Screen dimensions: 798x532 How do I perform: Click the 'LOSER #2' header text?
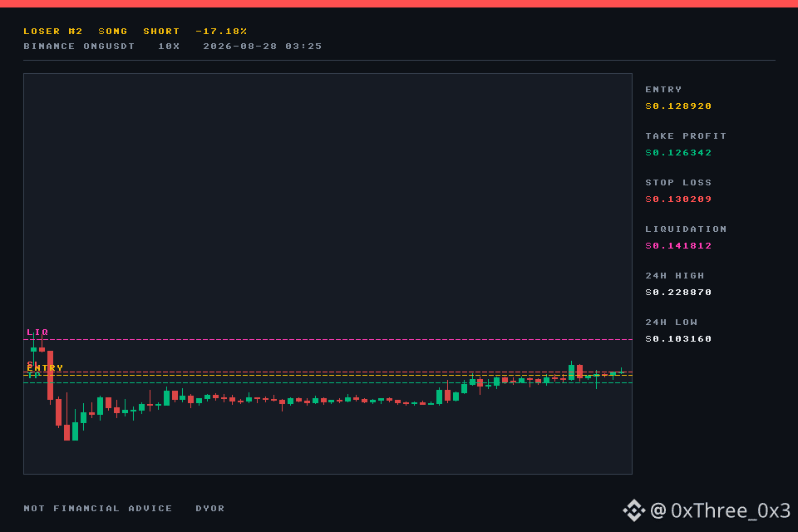click(x=53, y=31)
